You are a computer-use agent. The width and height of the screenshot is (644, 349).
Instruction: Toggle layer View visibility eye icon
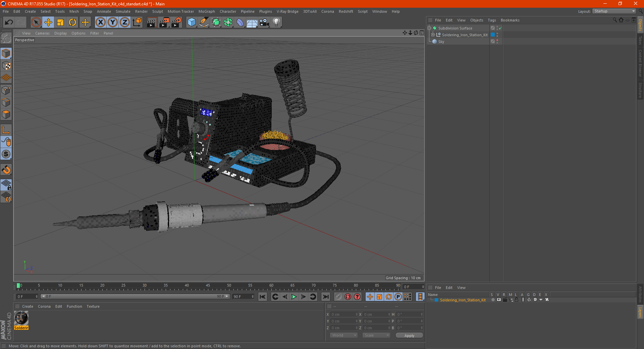click(499, 300)
